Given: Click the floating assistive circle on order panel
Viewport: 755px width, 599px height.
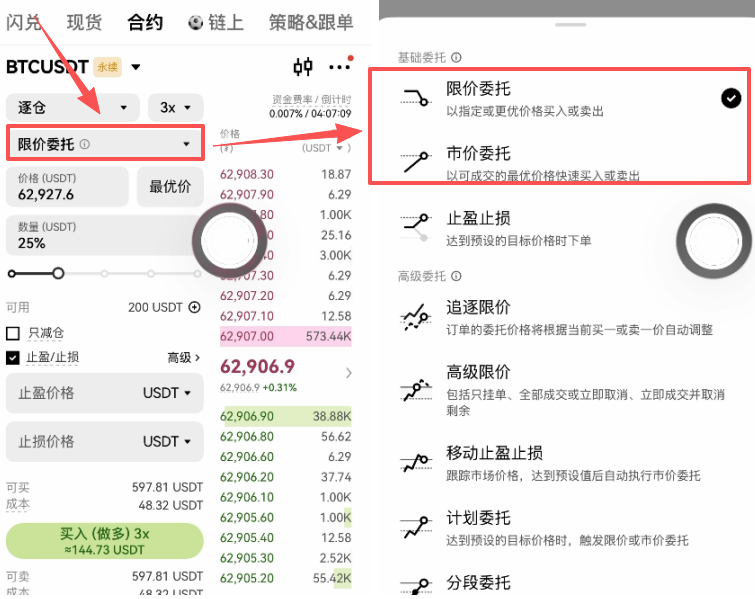Looking at the screenshot, I should (x=229, y=240).
